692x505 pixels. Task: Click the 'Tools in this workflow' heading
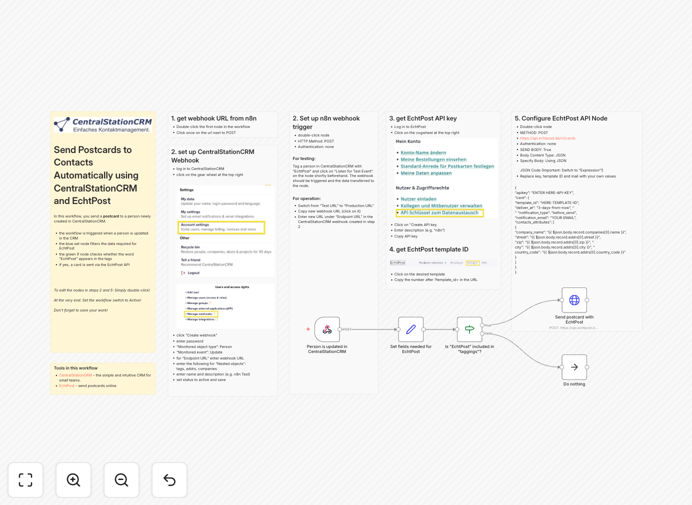[75, 368]
